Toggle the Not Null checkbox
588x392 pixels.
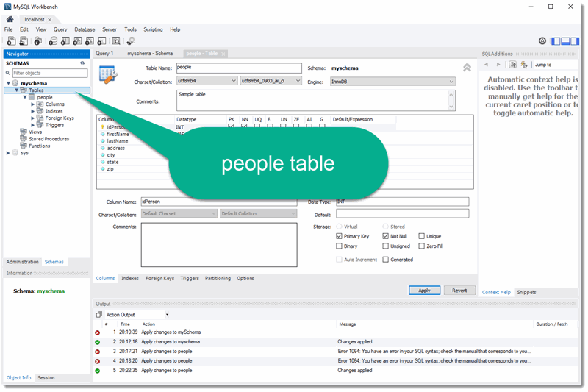385,236
